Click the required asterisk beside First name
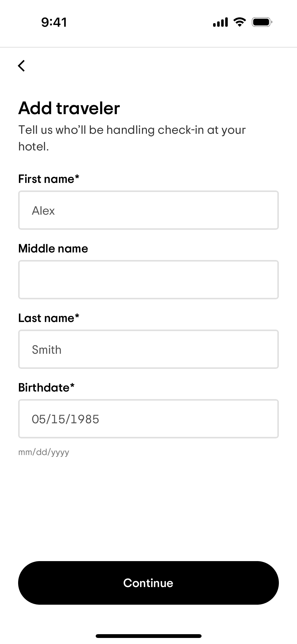Viewport: 297px width, 644px height. [77, 177]
